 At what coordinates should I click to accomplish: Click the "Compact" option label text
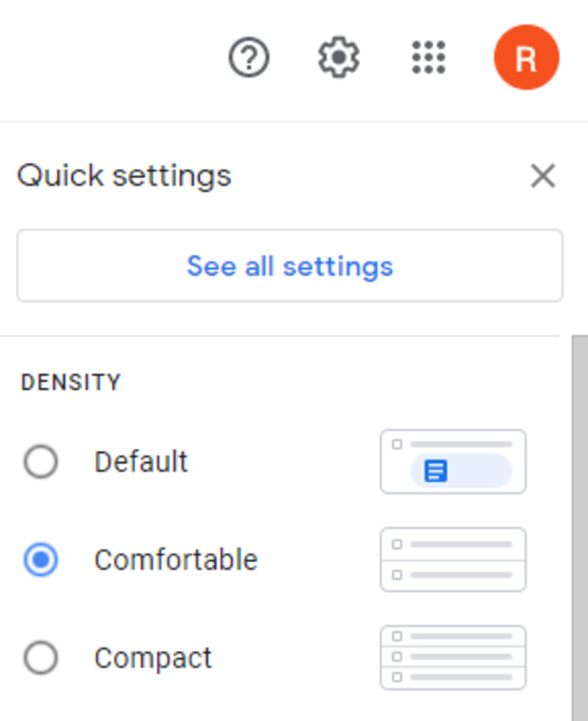click(x=153, y=658)
